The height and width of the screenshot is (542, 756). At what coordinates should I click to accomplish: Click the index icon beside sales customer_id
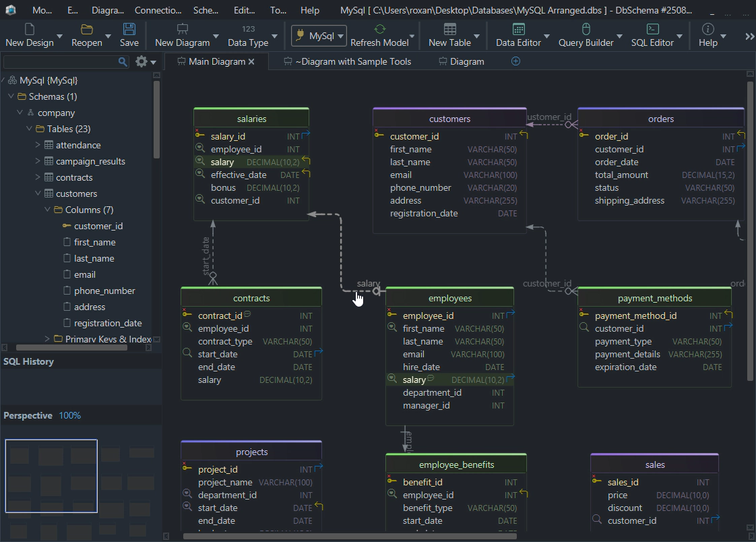coord(597,520)
